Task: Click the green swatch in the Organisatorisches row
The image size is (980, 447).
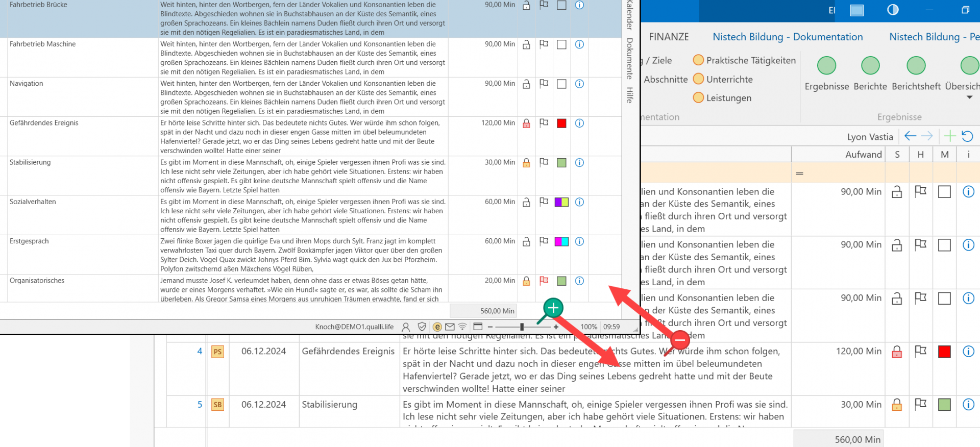Action: point(561,281)
